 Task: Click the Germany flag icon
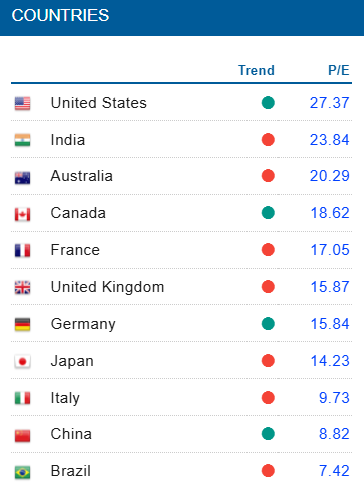(22, 324)
